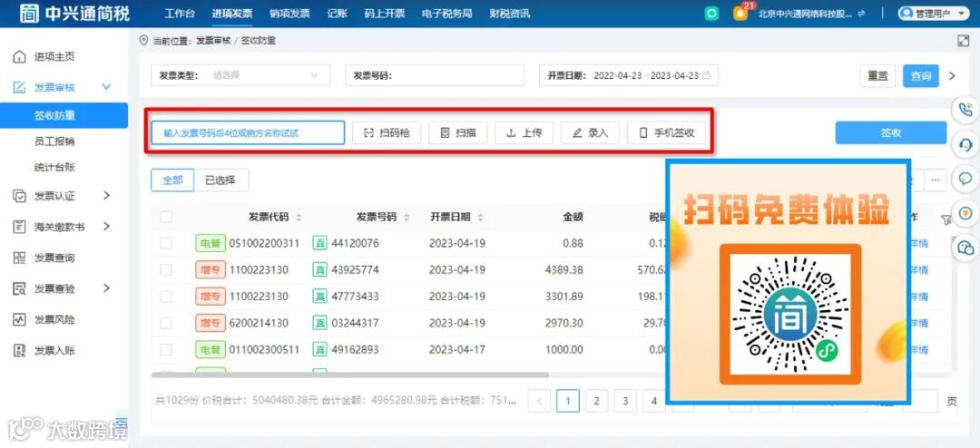Click the 扫码枪 button

(x=387, y=132)
